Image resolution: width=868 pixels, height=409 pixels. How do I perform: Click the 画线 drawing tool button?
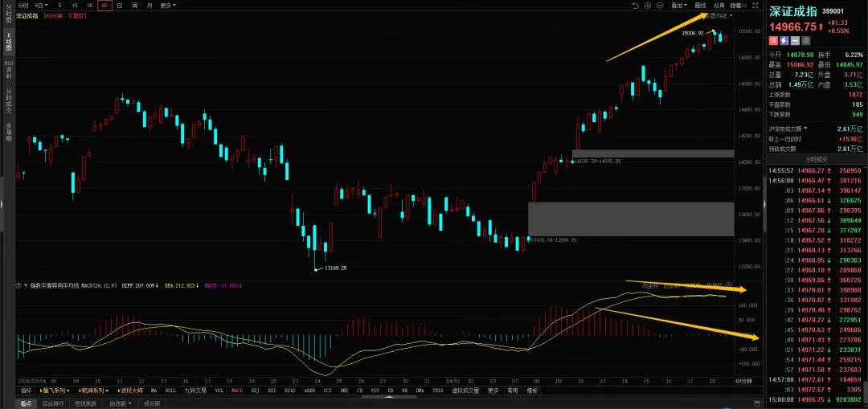pyautogui.click(x=700, y=5)
